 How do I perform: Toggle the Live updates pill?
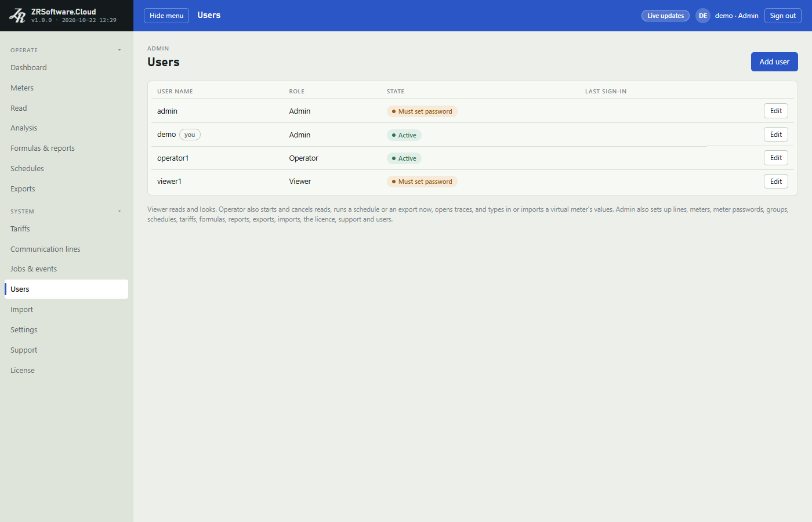click(x=665, y=16)
